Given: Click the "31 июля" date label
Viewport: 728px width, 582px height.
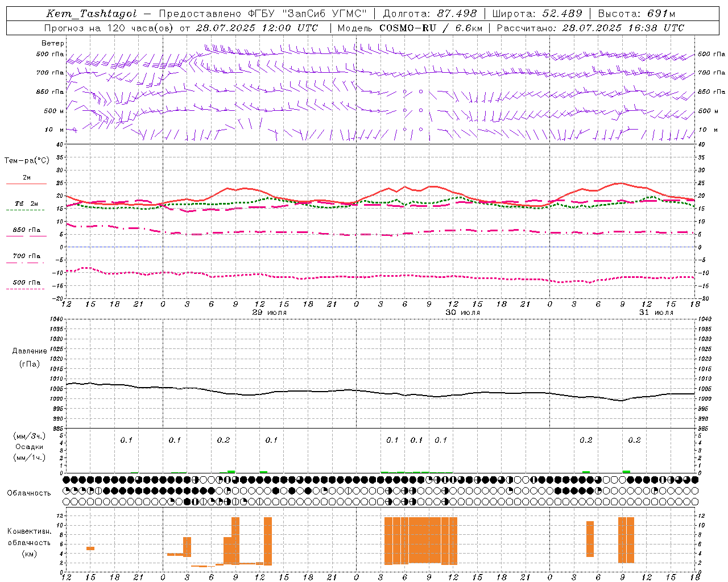Looking at the screenshot, I should (x=656, y=313).
